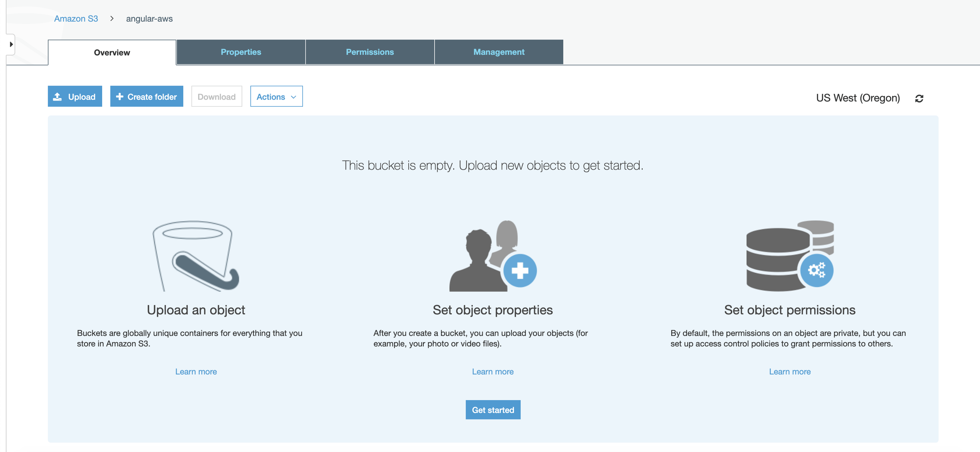Click the database with gears icon

pos(790,256)
